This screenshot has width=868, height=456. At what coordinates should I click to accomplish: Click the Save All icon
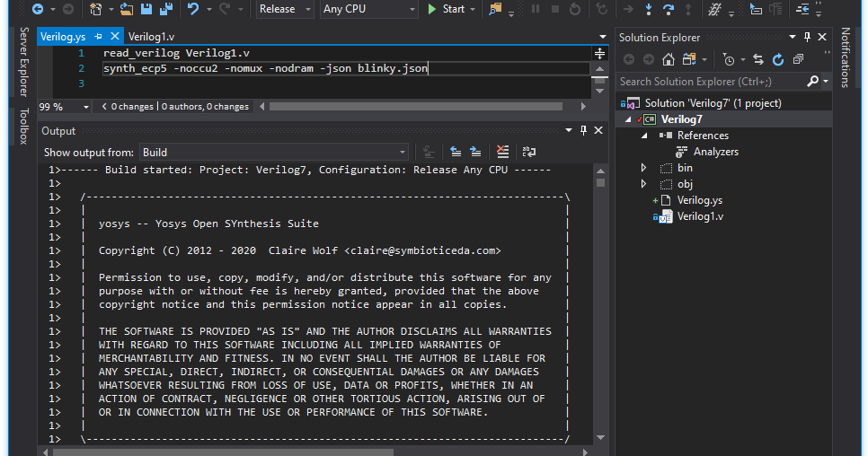point(166,9)
